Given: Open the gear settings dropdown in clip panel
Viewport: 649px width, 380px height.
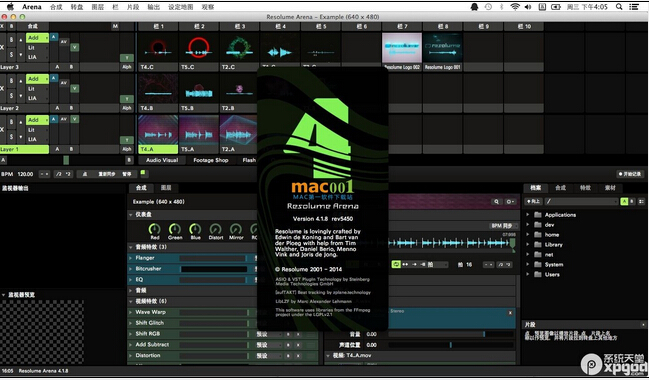Looking at the screenshot, I should tap(510, 202).
